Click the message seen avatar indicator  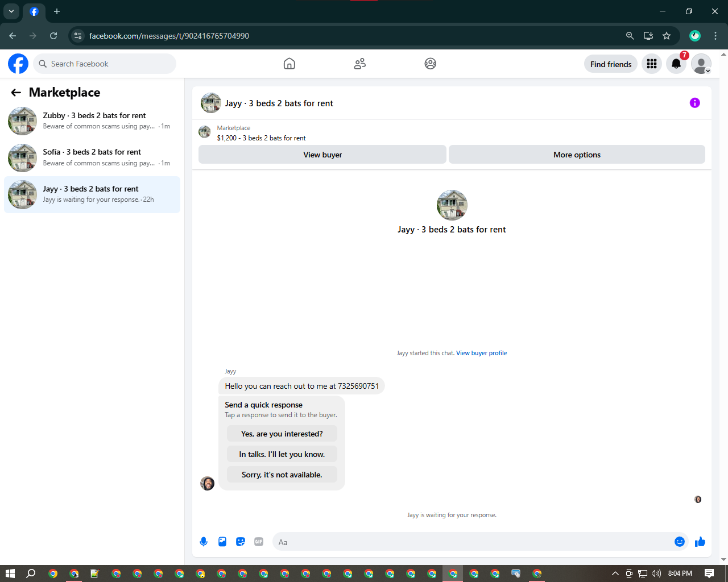698,500
